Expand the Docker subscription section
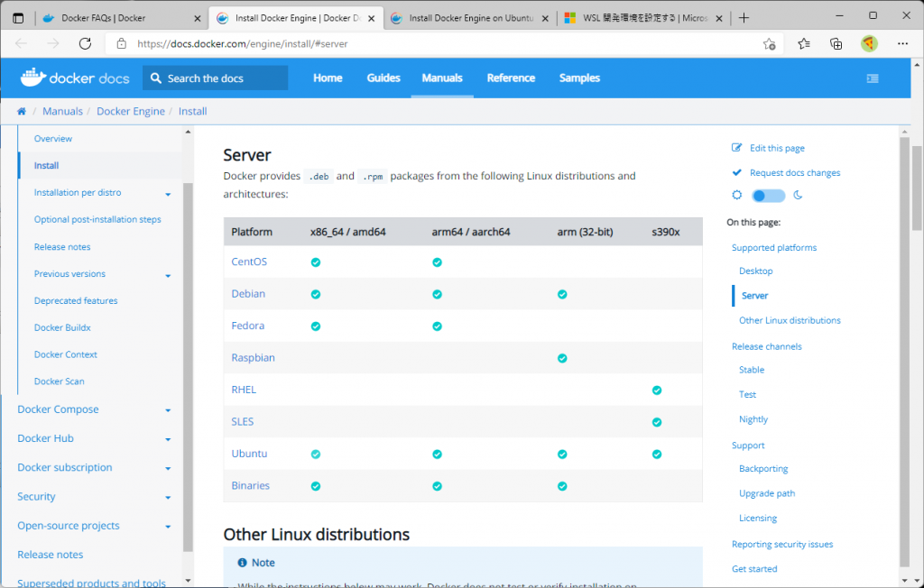This screenshot has width=924, height=588. (168, 468)
